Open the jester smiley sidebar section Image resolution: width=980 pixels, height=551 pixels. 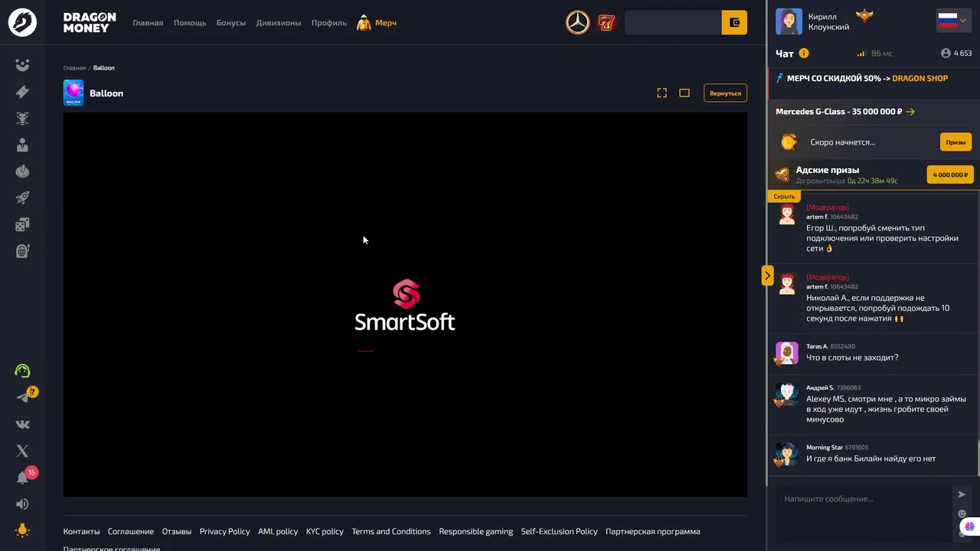point(22,65)
